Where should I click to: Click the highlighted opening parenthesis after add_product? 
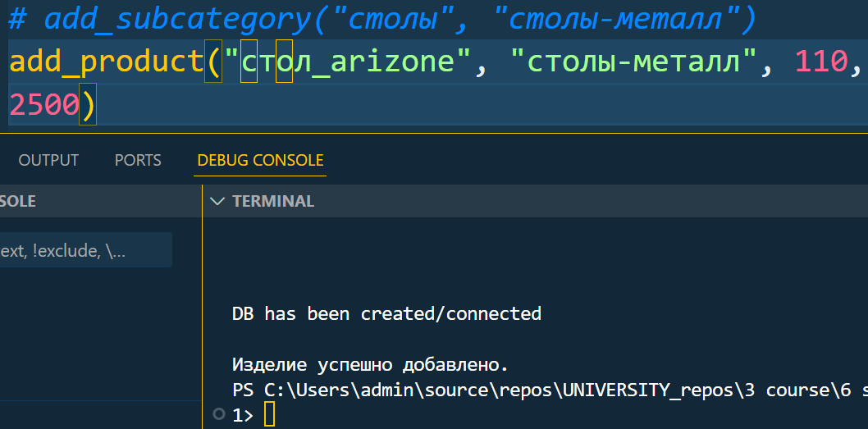(213, 61)
